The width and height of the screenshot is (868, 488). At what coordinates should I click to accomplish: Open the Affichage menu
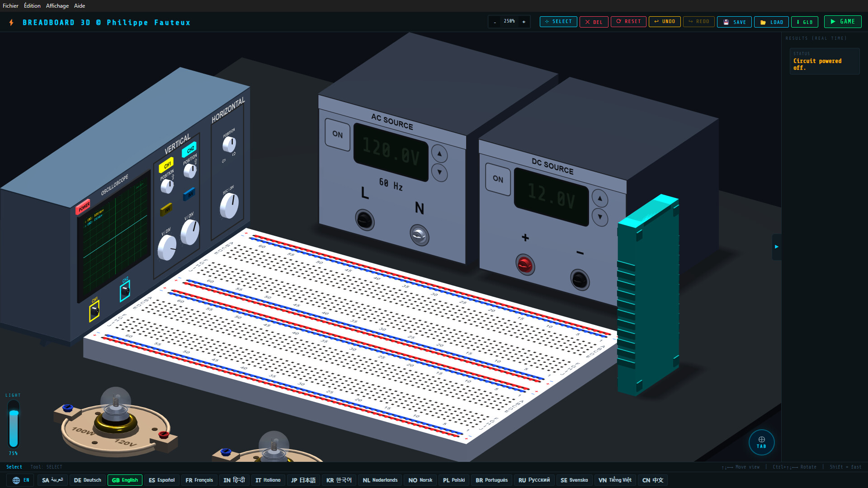click(57, 5)
